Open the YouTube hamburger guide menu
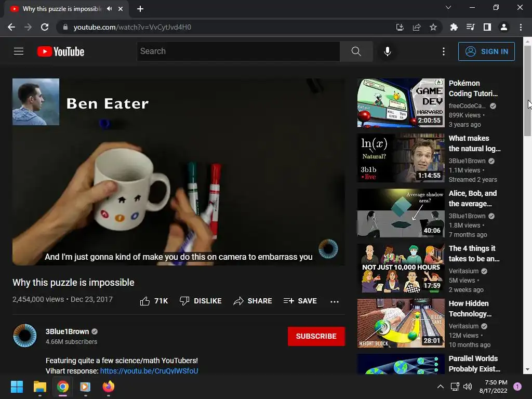The image size is (532, 399). pos(19,51)
